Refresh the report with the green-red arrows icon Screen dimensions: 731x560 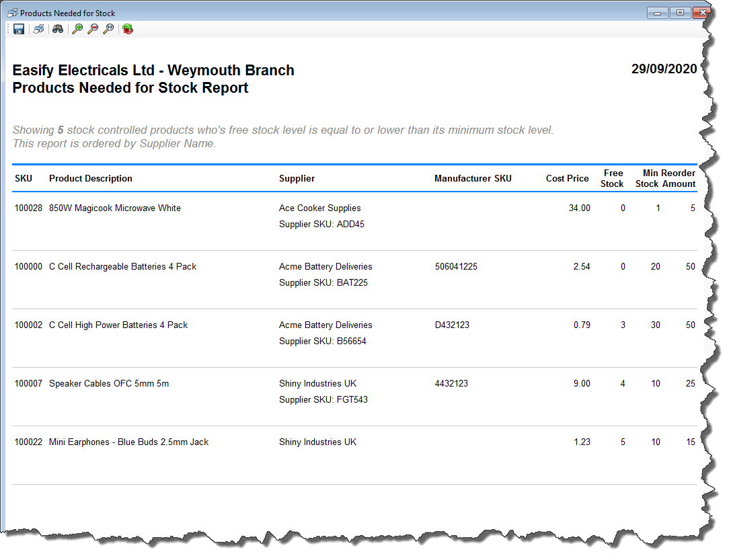[x=128, y=29]
